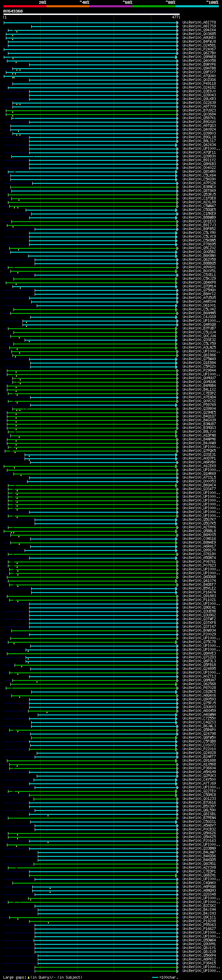Click the UniRef100_P36604 label

pos(199,768)
